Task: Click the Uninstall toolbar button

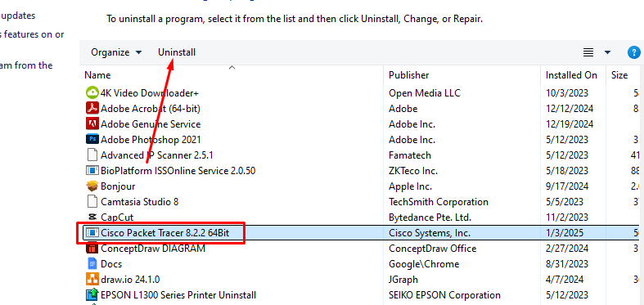Action: [177, 52]
